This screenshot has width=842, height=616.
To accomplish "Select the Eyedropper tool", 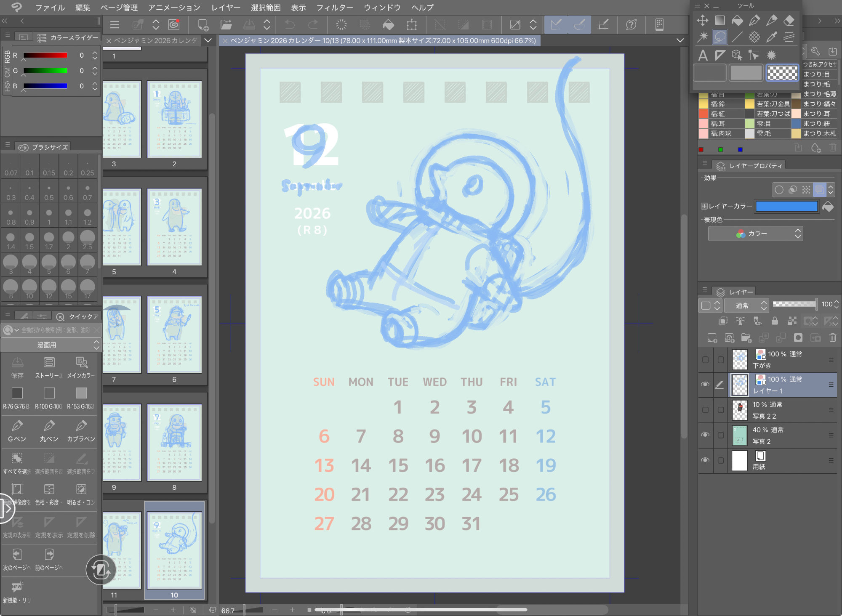I will 772,37.
